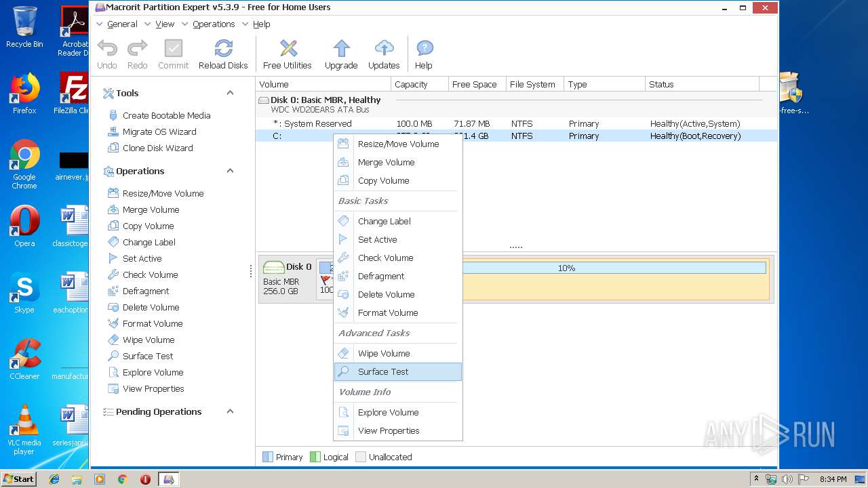
Task: Click the Undo toolbar icon
Action: [107, 54]
